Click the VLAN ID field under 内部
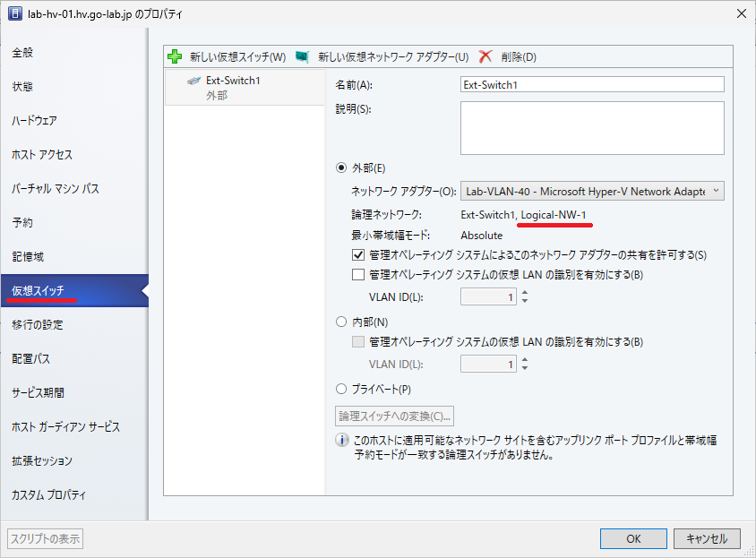The width and height of the screenshot is (756, 558). [488, 364]
